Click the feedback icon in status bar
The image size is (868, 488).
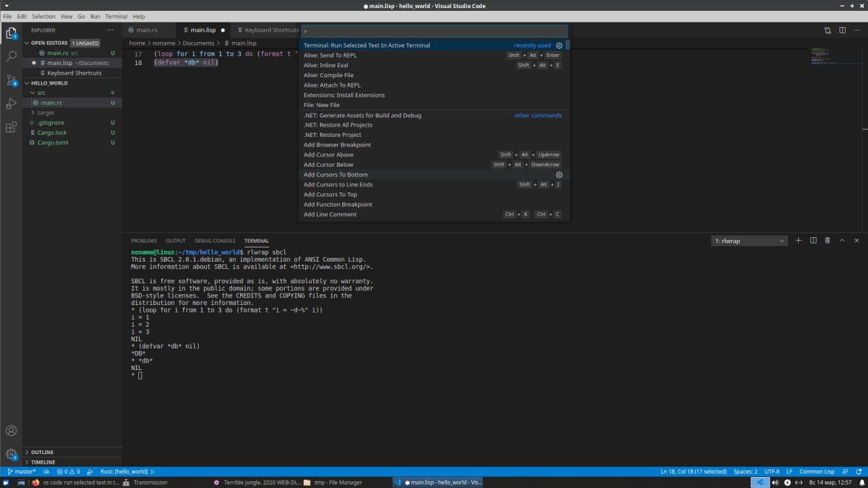point(845,472)
